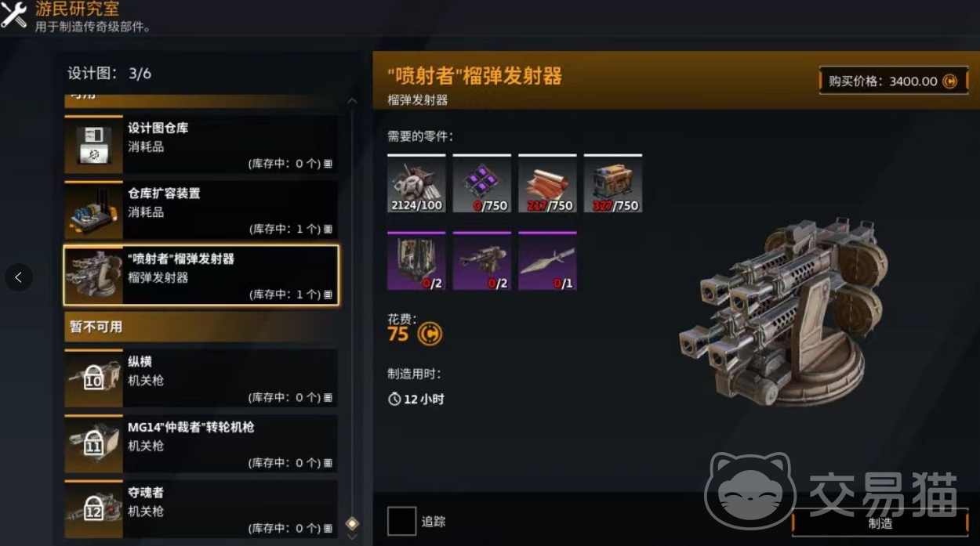Click the wrench and screwdriver workshop icon
Viewport: 980px width, 546px height.
click(x=14, y=14)
